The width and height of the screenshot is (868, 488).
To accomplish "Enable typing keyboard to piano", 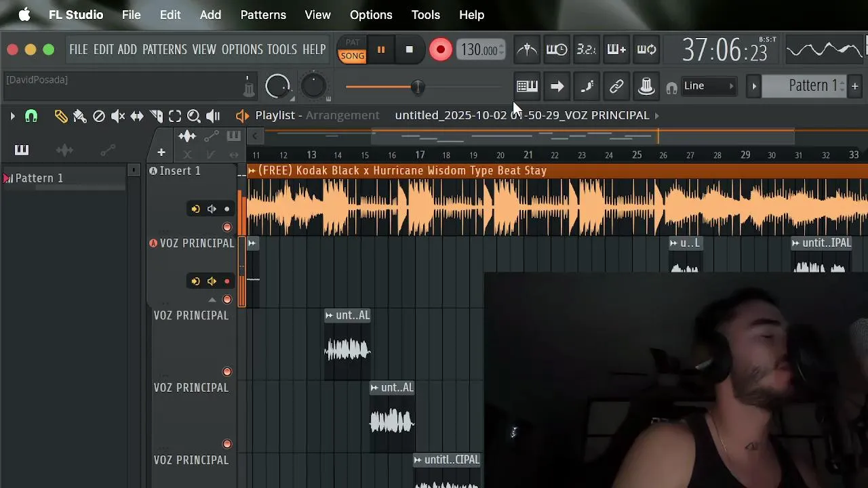I will [527, 86].
